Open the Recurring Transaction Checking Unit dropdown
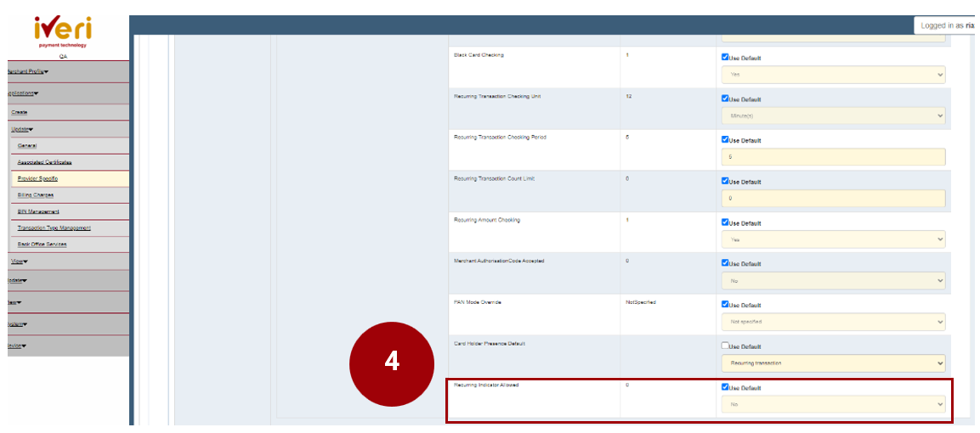The image size is (980, 433). click(833, 115)
